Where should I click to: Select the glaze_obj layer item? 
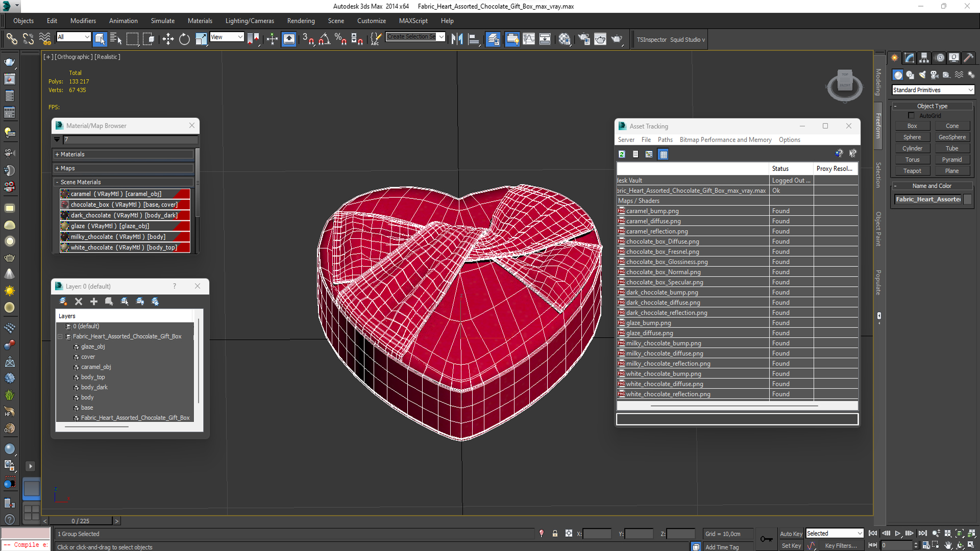[92, 347]
